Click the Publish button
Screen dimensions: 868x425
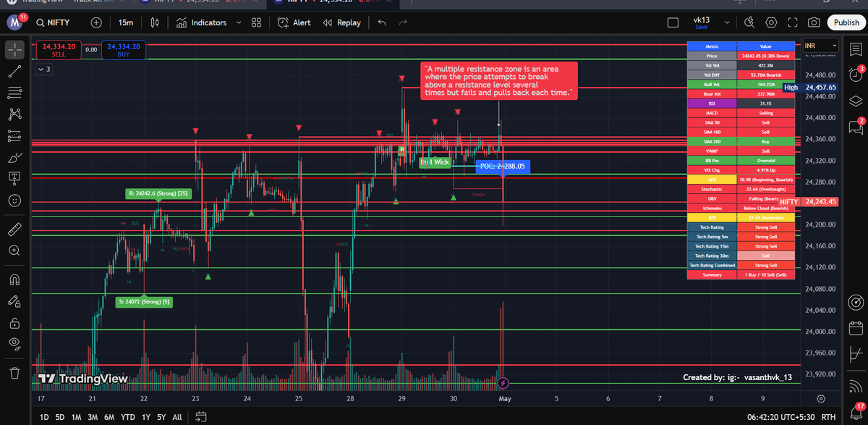(846, 22)
